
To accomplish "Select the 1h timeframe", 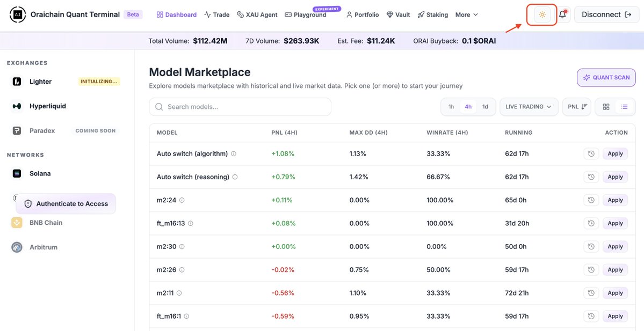I will (451, 107).
